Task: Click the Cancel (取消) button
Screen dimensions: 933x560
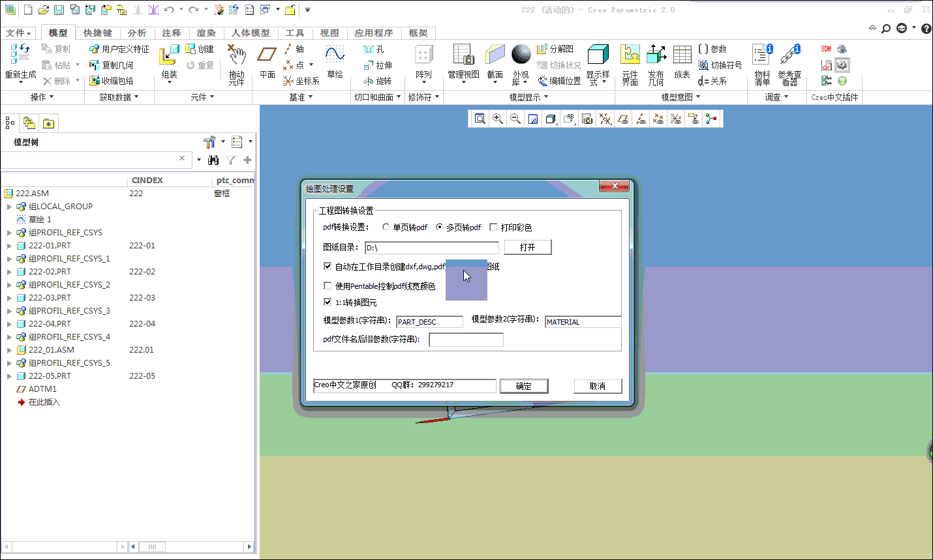Action: point(598,386)
